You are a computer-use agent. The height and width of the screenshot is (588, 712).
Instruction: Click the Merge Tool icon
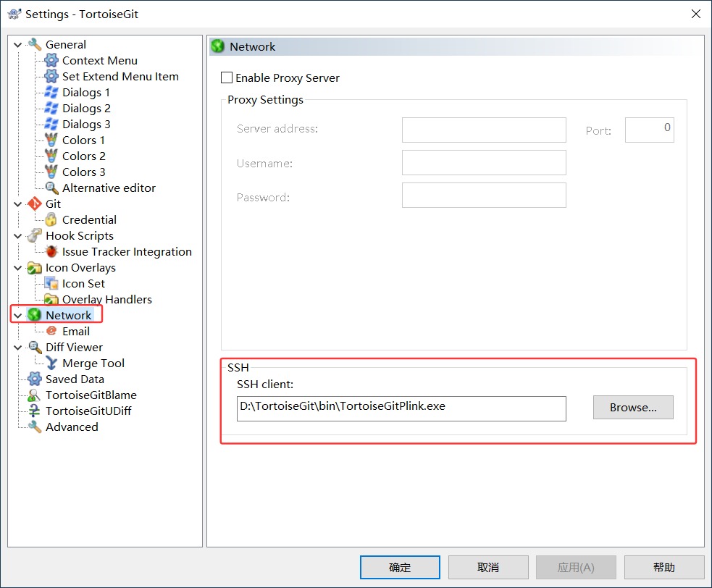51,363
